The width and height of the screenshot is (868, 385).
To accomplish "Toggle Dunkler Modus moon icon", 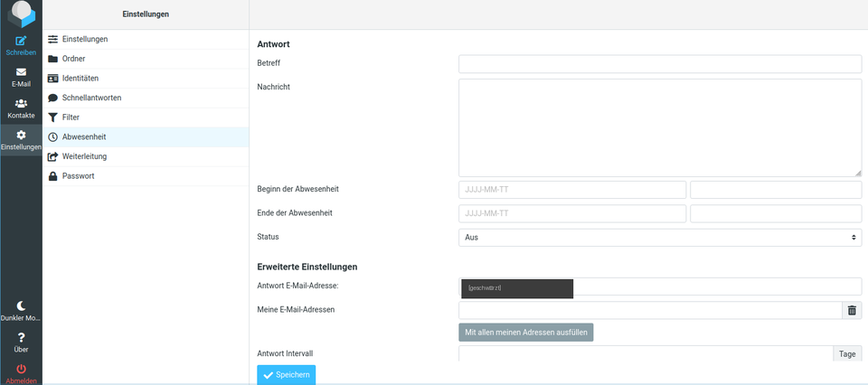I will click(21, 305).
